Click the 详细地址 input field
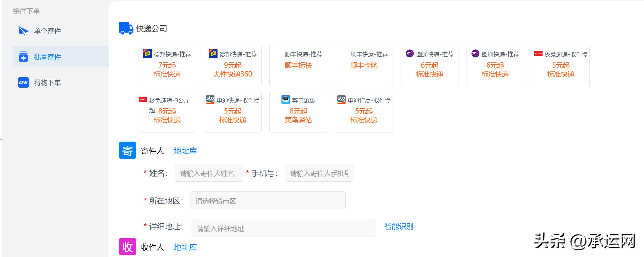Viewport: 644px width, 257px height. [x=283, y=228]
